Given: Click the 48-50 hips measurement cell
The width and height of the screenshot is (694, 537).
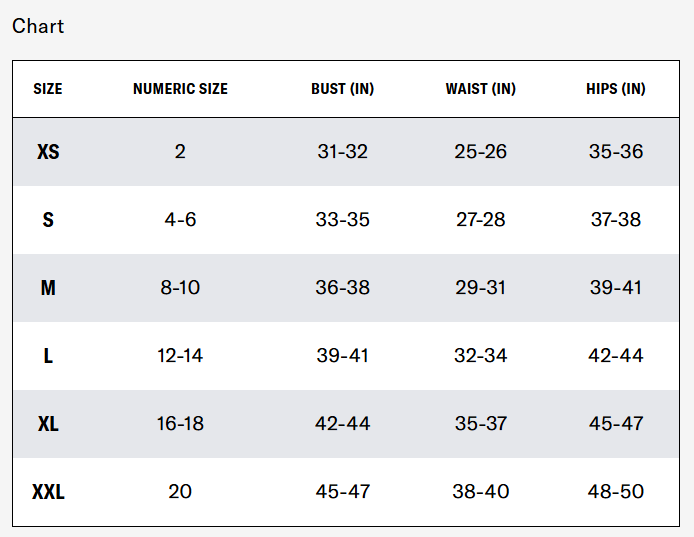Looking at the screenshot, I should (615, 492).
